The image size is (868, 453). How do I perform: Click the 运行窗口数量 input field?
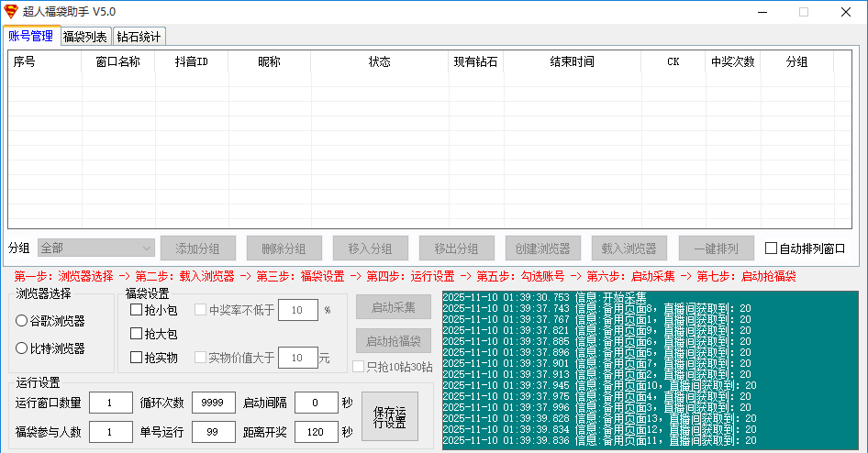tap(110, 403)
